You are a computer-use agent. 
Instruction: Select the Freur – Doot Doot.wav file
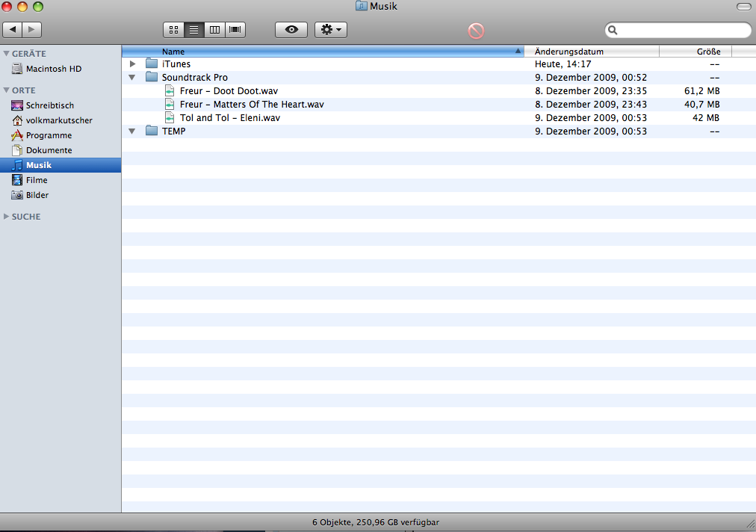229,91
